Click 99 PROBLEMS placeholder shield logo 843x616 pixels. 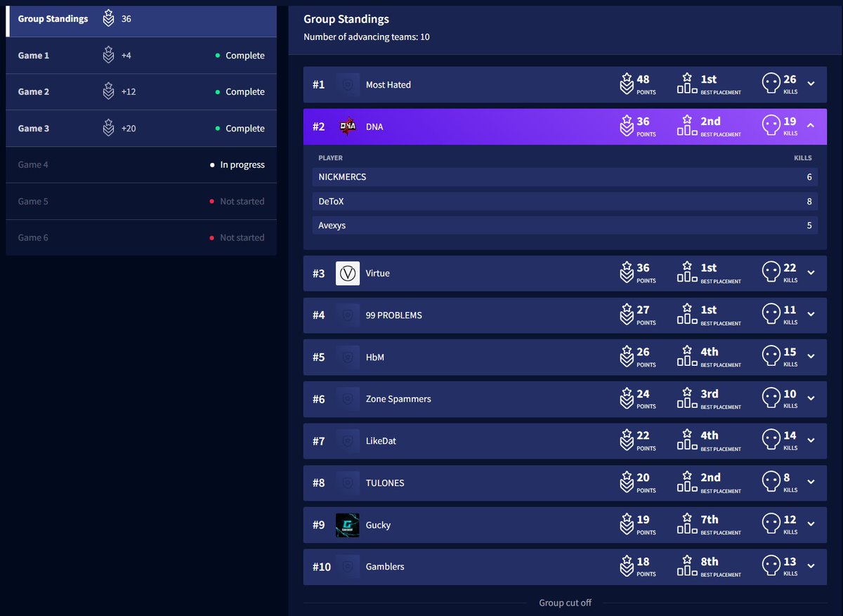(348, 315)
